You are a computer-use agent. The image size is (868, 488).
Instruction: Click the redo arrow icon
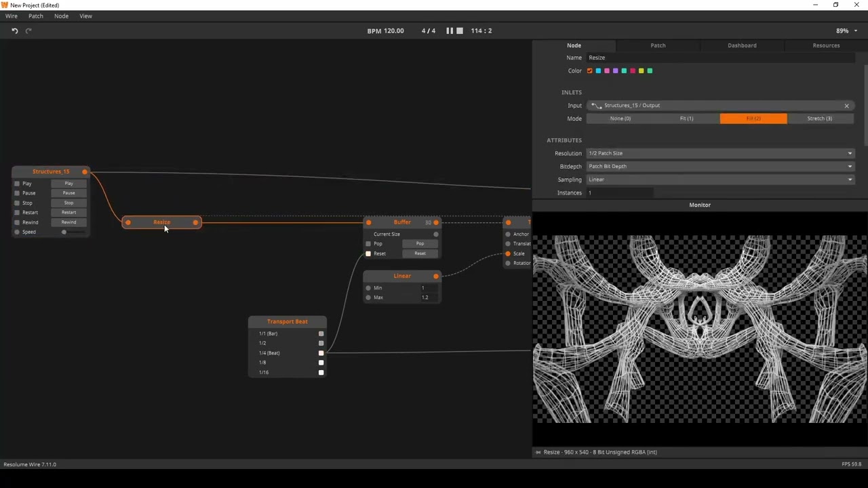pos(28,30)
